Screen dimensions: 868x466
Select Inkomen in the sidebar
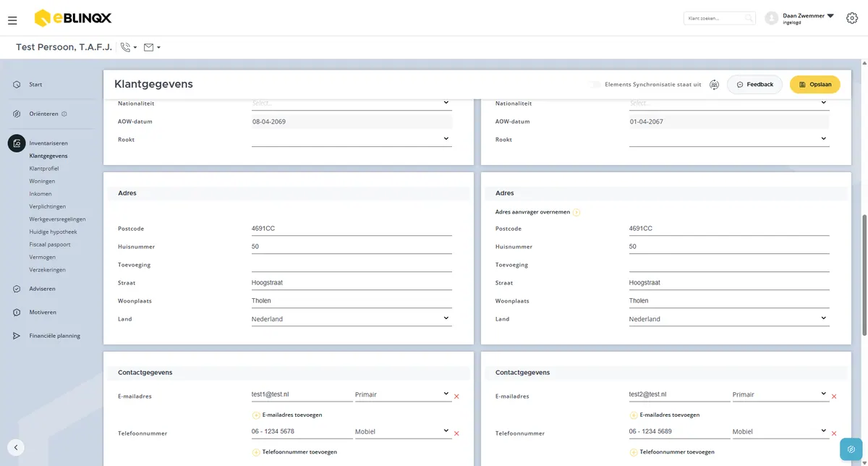click(x=41, y=194)
